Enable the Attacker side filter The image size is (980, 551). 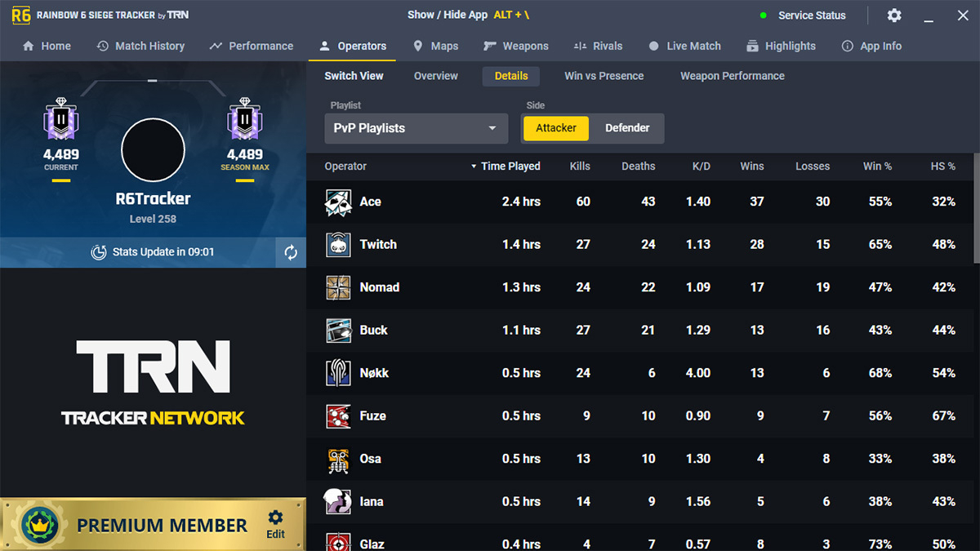(x=555, y=128)
